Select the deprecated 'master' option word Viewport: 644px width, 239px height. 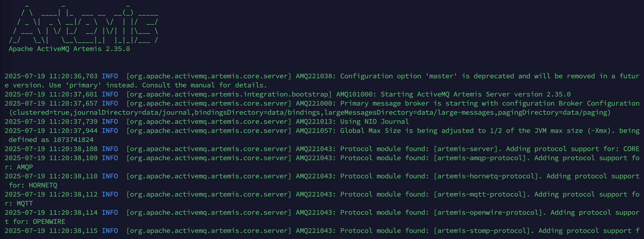click(441, 76)
